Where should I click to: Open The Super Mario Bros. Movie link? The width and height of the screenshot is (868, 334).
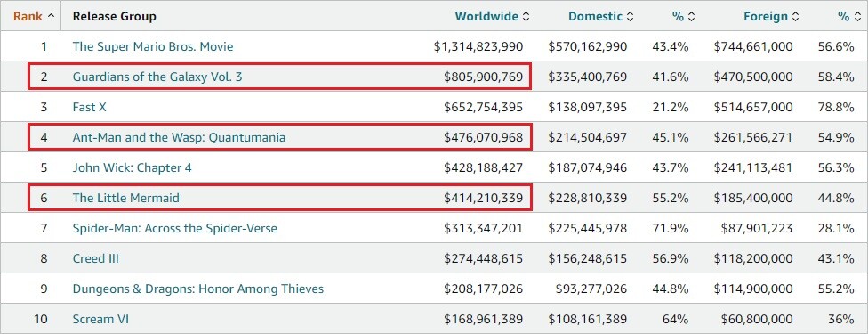[153, 46]
